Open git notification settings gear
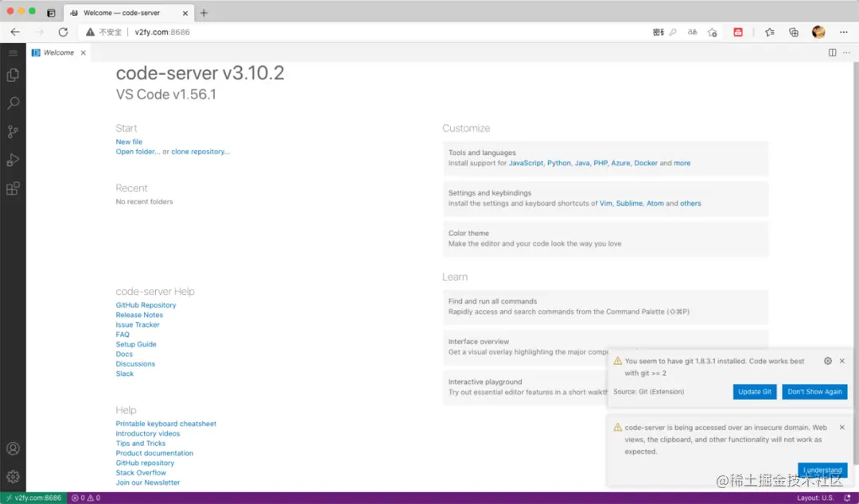Viewport: 859px width, 504px height. point(828,361)
